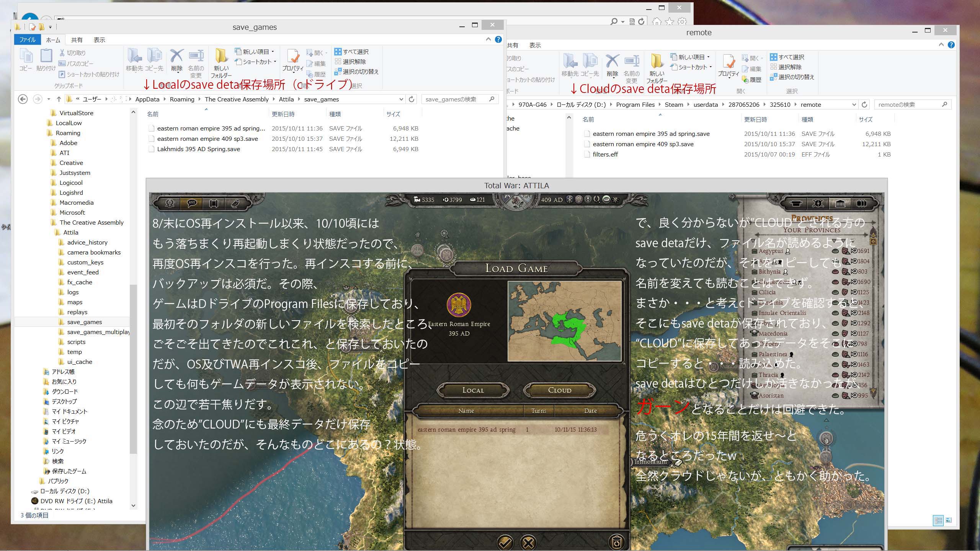Click Cut (切り取り) in save_games ribbon
Viewport: 980px width, 551px height.
72,53
